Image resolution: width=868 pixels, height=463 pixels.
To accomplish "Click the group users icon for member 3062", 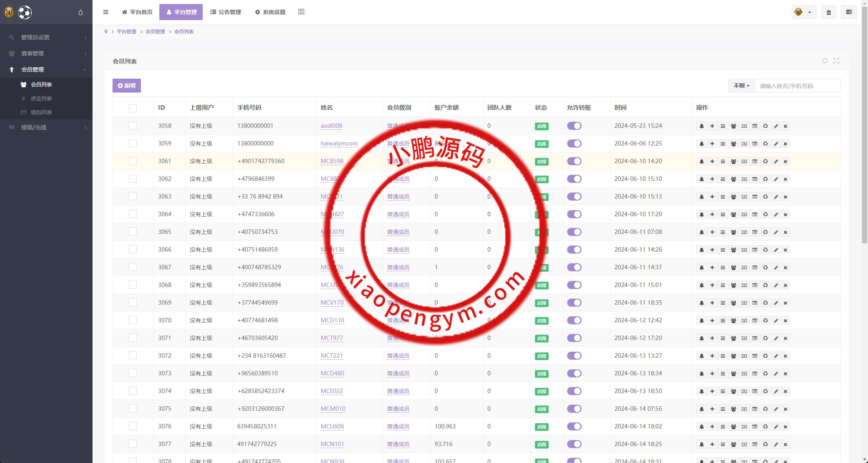I will click(733, 179).
